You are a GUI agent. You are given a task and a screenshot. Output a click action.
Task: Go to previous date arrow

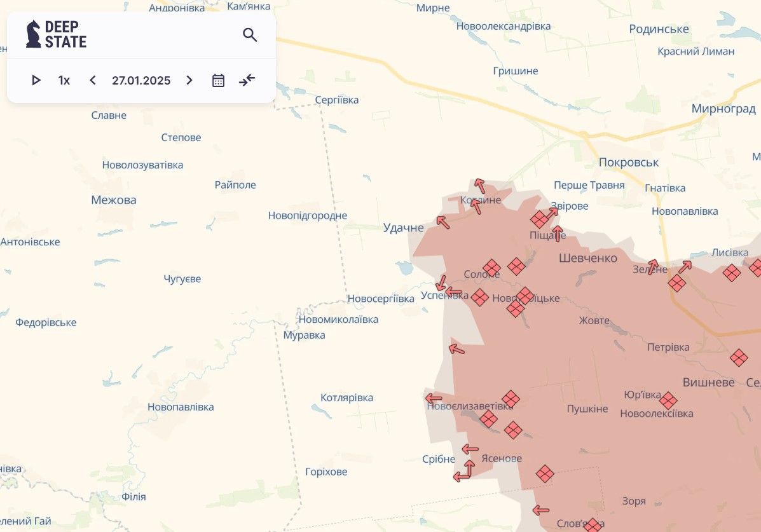click(93, 80)
